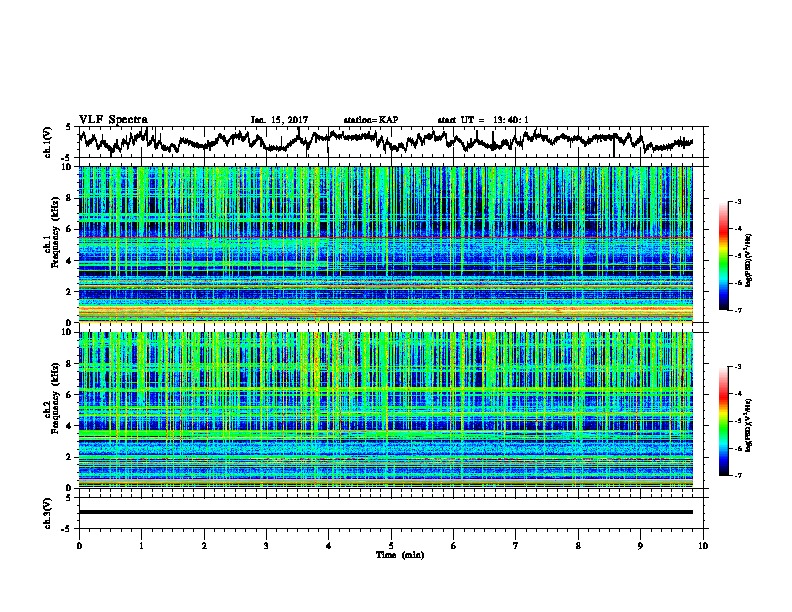This screenshot has height=612, width=792.
Task: Click the "4" kHz tick of ch.2 spectrogram
Action: tap(71, 426)
